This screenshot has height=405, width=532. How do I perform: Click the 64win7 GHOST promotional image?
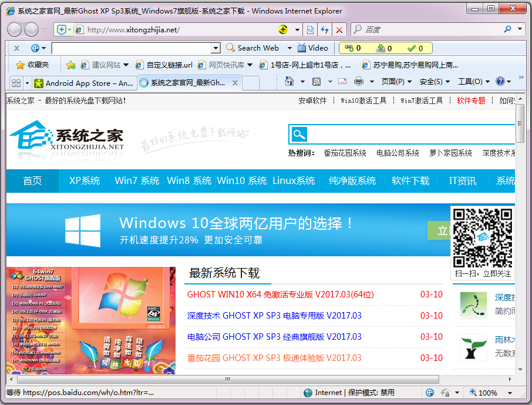pyautogui.click(x=91, y=320)
